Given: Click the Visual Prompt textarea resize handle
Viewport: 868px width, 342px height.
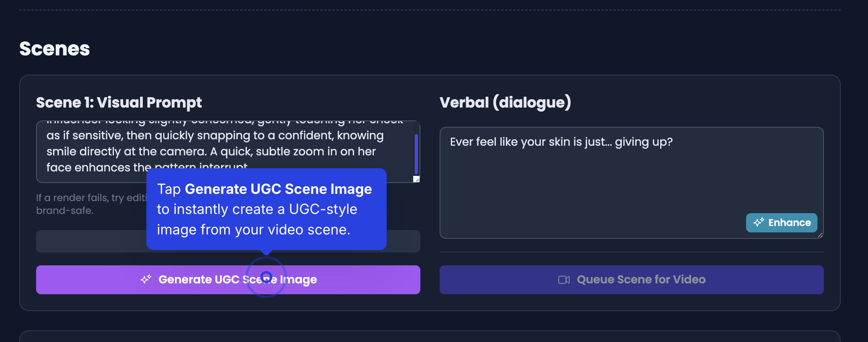Looking at the screenshot, I should tap(416, 179).
